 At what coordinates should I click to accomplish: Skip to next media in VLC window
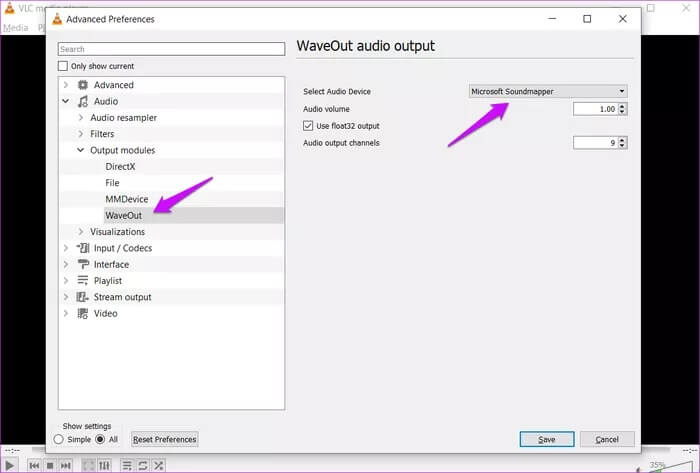pos(66,466)
